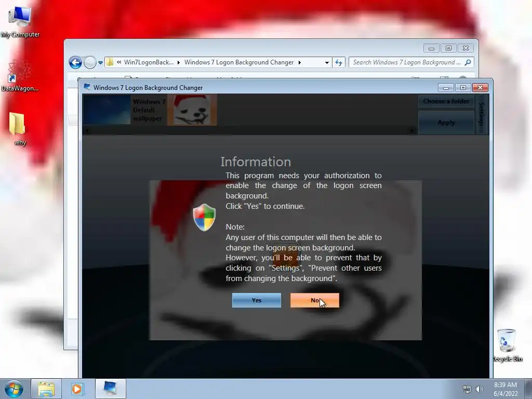Minimize the Explorer window

tap(431, 48)
